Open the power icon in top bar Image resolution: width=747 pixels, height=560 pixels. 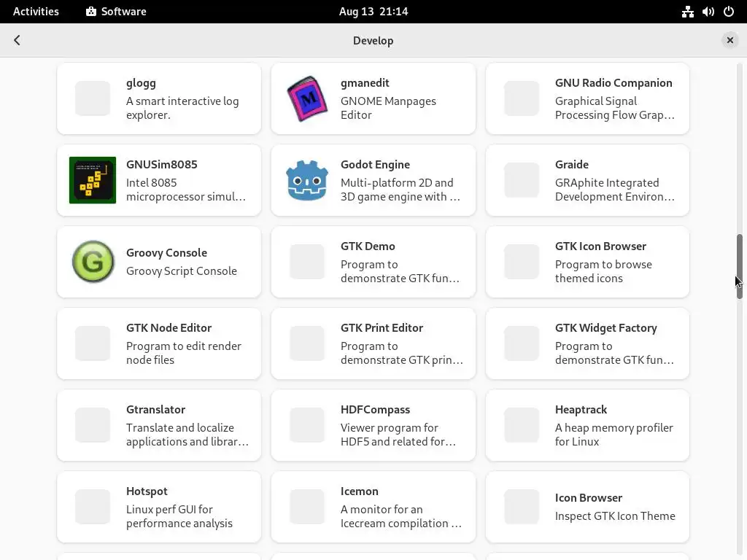(x=729, y=12)
